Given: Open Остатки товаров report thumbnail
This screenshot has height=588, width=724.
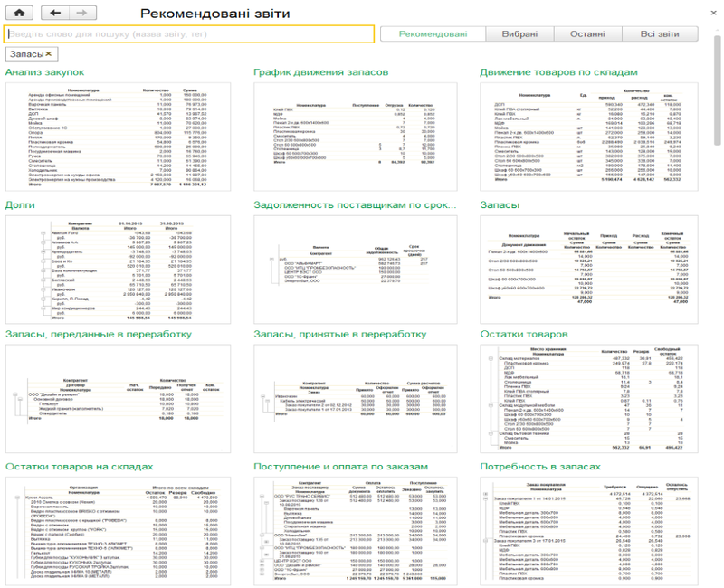Looking at the screenshot, I should pyautogui.click(x=589, y=399).
